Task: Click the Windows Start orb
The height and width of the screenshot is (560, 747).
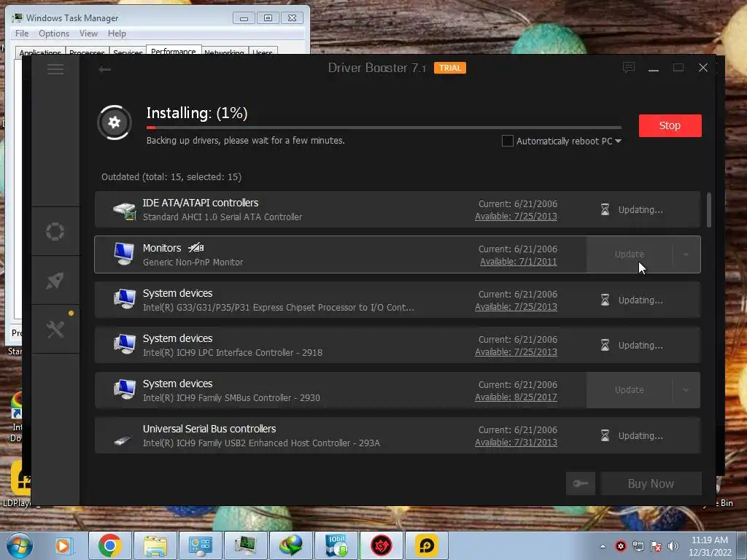Action: [x=20, y=546]
